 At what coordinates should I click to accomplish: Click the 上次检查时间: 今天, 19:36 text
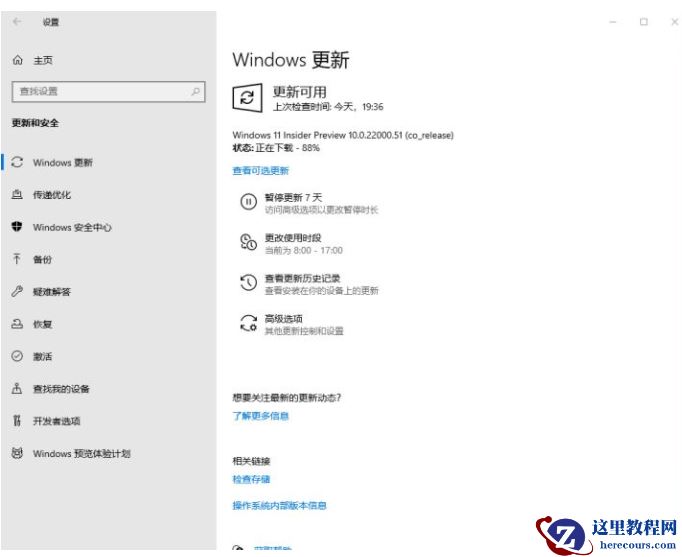(x=328, y=107)
